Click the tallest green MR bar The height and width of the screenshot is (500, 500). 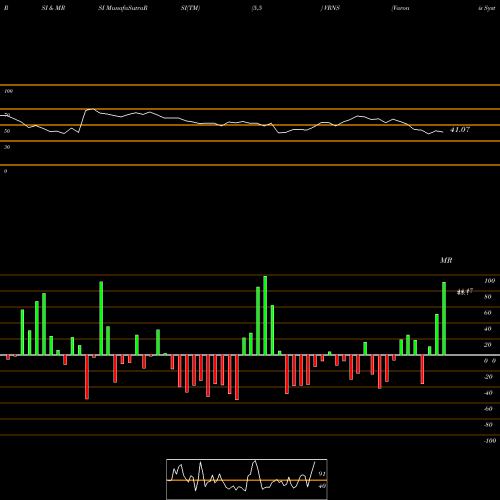[x=265, y=315]
